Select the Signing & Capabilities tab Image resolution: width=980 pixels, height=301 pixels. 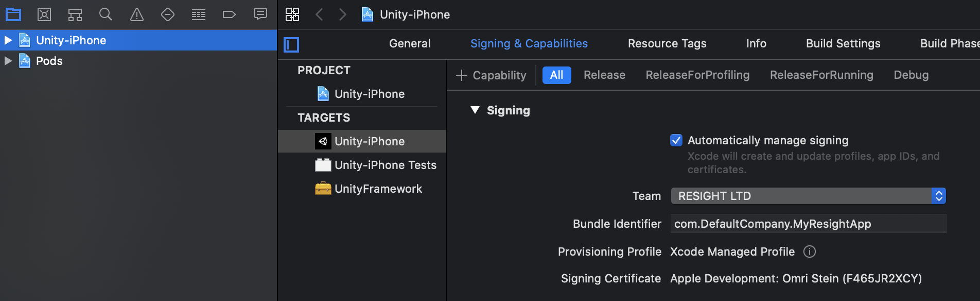529,44
